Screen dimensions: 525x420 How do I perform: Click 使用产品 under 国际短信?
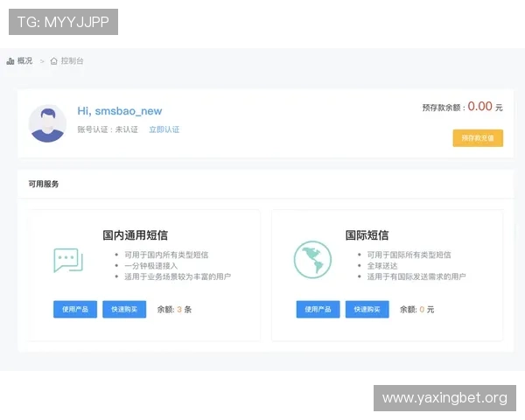coord(318,309)
